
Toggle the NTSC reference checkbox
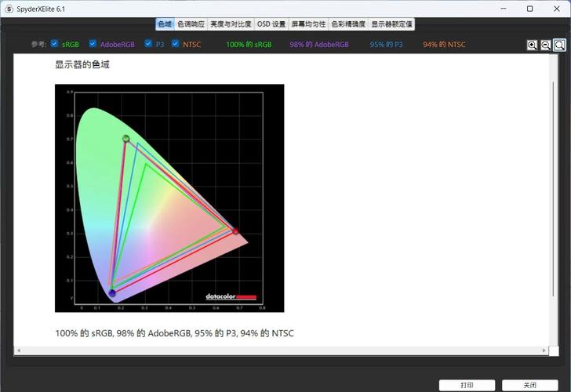coord(175,44)
